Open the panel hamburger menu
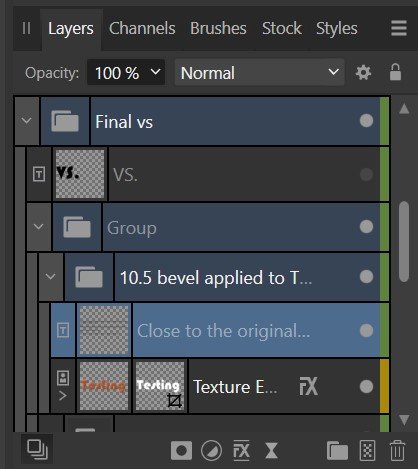 coord(399,28)
